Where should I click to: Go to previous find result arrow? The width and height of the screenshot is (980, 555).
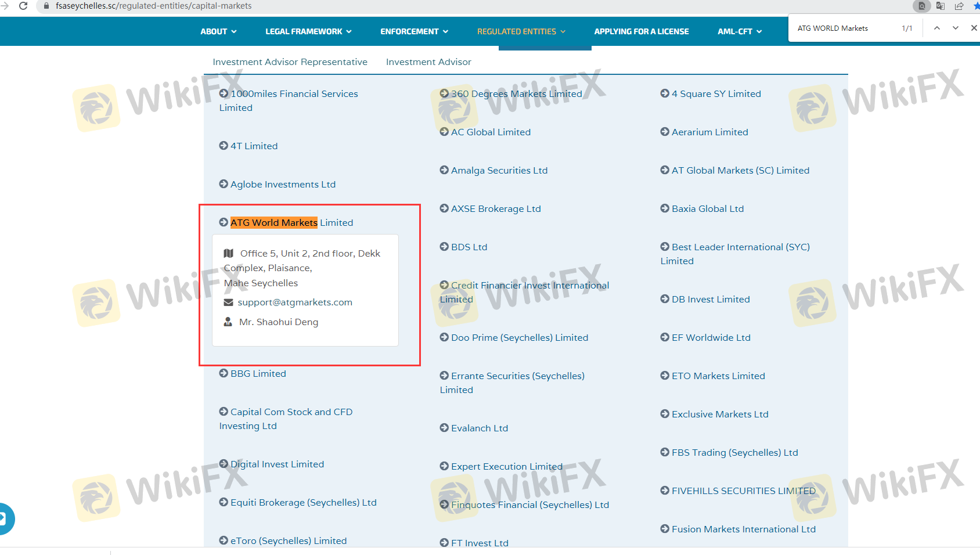pyautogui.click(x=936, y=28)
